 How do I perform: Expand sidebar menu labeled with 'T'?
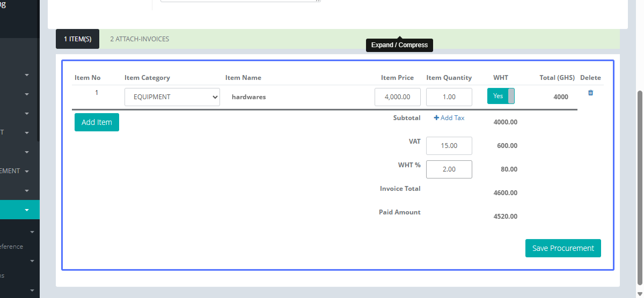tap(27, 133)
